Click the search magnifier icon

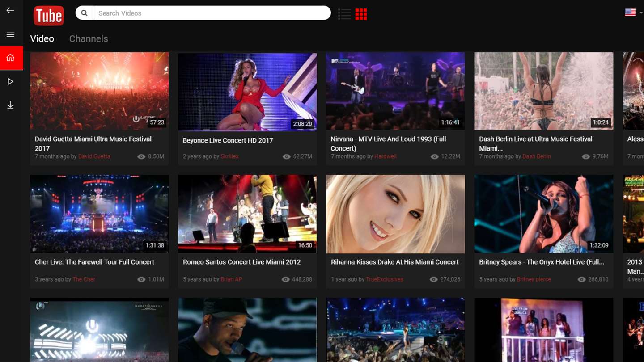point(84,13)
